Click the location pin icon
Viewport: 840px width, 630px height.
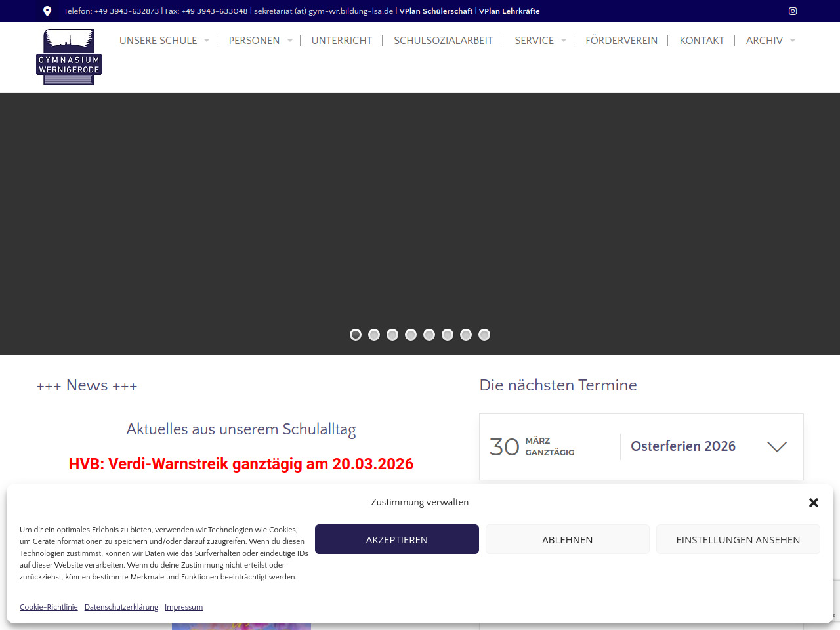click(x=47, y=11)
